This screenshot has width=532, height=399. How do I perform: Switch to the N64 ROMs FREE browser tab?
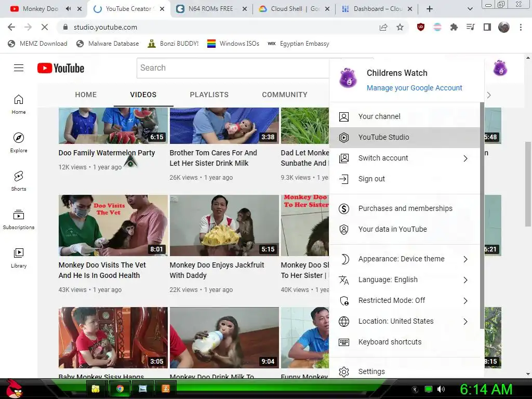pyautogui.click(x=210, y=9)
